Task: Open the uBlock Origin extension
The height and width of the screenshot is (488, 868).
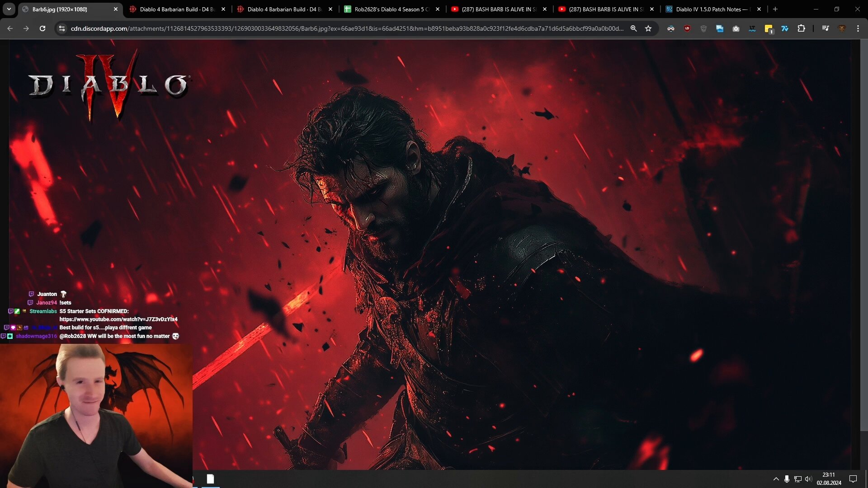Action: 687,28
